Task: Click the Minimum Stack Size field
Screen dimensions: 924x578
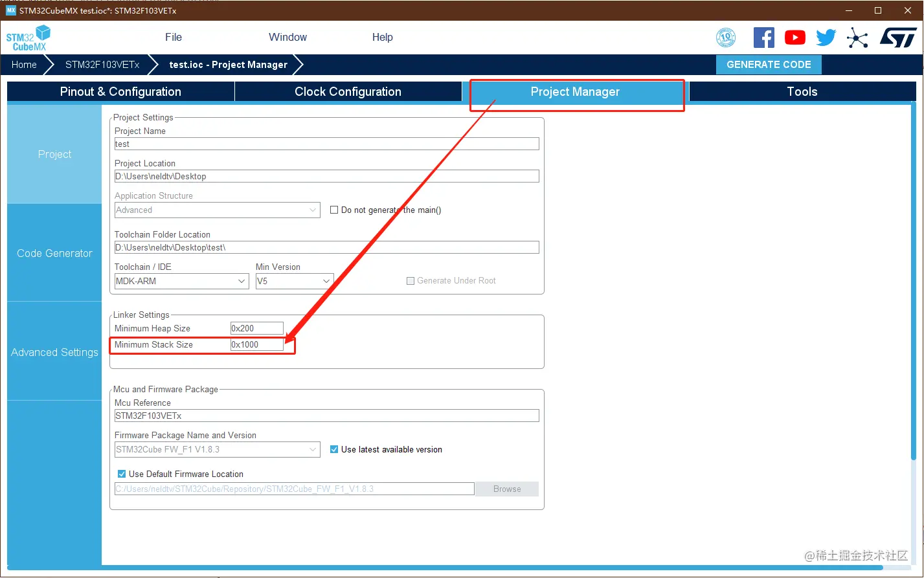Action: coord(257,344)
